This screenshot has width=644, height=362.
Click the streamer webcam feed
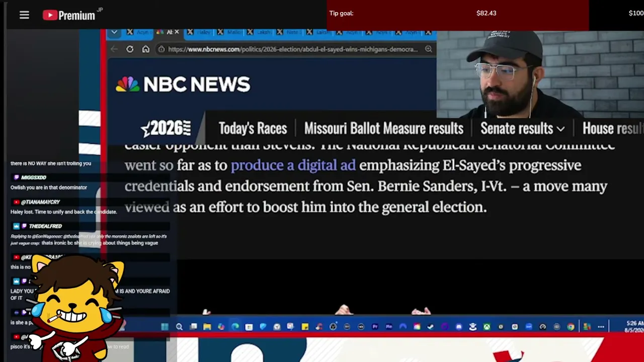click(540, 74)
